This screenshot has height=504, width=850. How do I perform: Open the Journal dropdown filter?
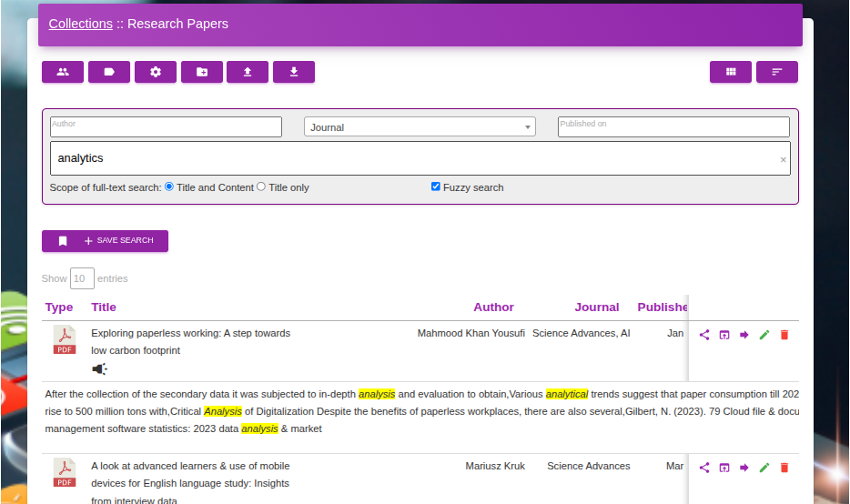pyautogui.click(x=420, y=126)
